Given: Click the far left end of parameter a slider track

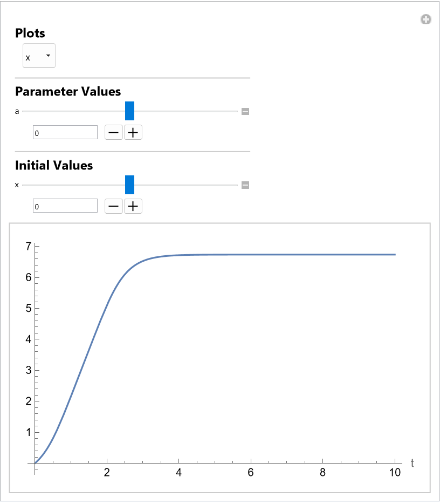Looking at the screenshot, I should coord(24,111).
